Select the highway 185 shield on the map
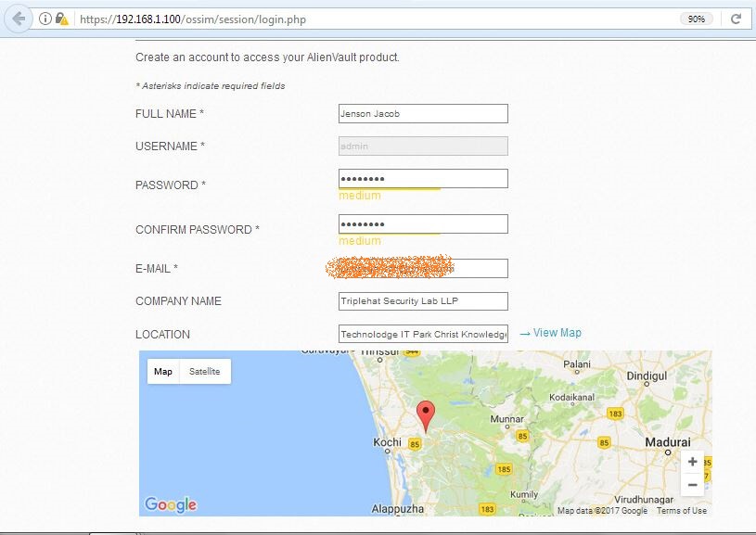756x535 pixels. pos(504,469)
